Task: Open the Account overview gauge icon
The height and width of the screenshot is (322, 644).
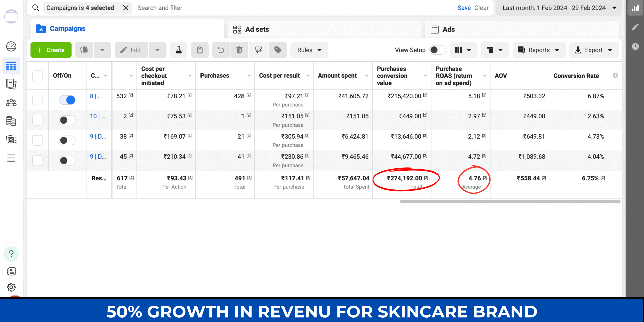Action: tap(11, 46)
